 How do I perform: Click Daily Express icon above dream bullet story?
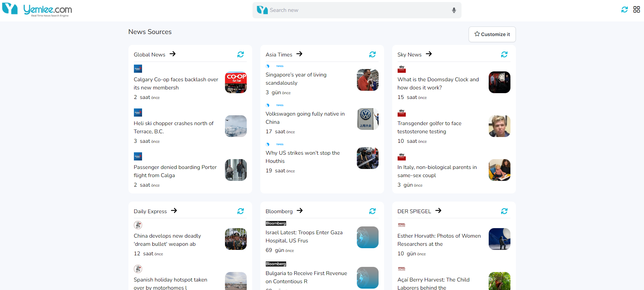coord(138,225)
